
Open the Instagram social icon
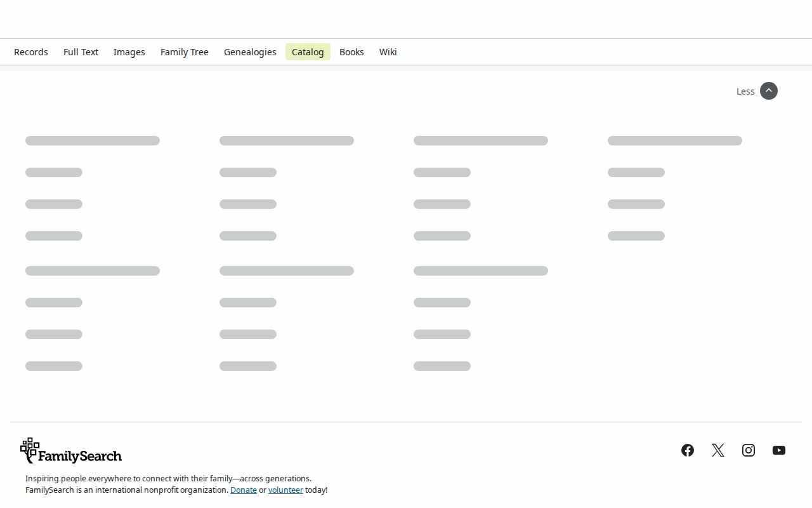click(x=749, y=450)
